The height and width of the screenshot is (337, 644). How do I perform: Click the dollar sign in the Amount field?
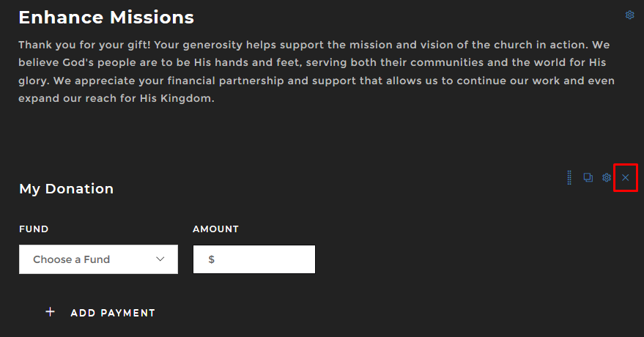pos(211,259)
